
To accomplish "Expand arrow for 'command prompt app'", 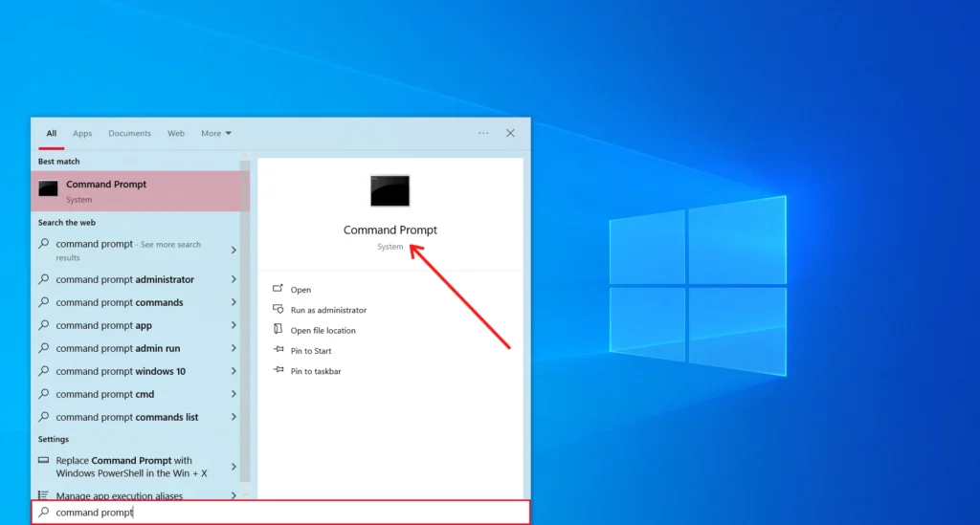I will [x=234, y=326].
